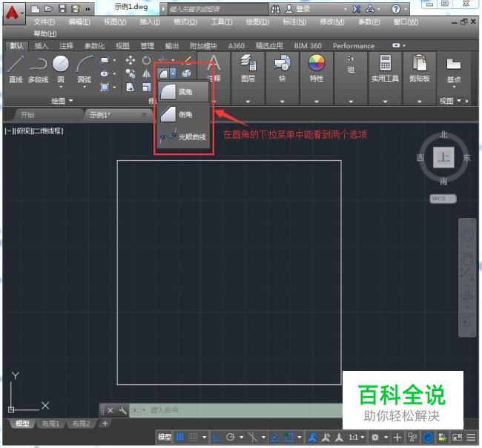Choose 光顺曲线 (Blend curves) from the dropdown

[183, 136]
